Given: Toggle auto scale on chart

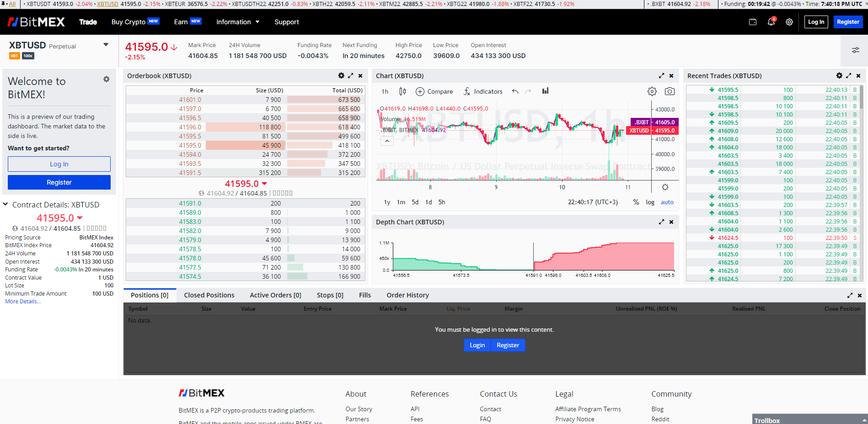Looking at the screenshot, I should point(667,202).
